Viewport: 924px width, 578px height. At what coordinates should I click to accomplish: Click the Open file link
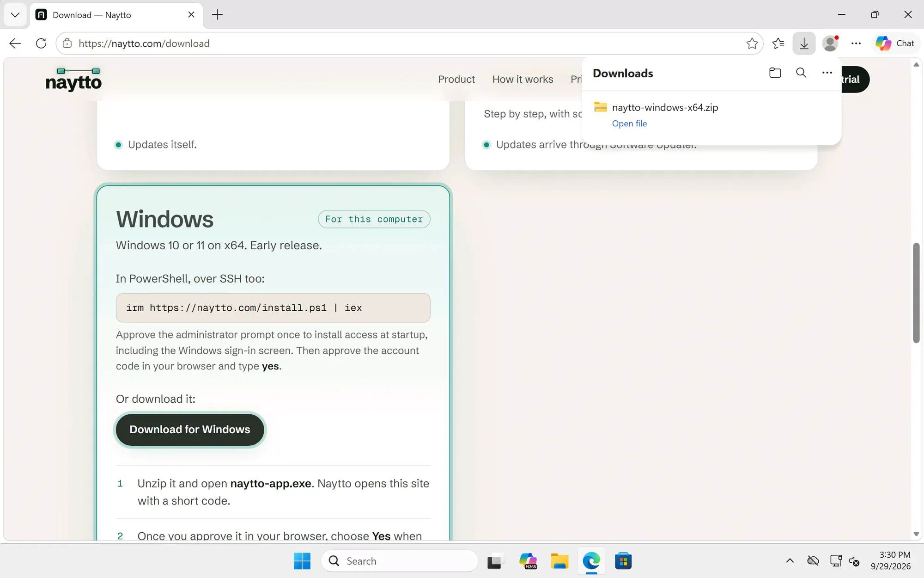point(629,123)
